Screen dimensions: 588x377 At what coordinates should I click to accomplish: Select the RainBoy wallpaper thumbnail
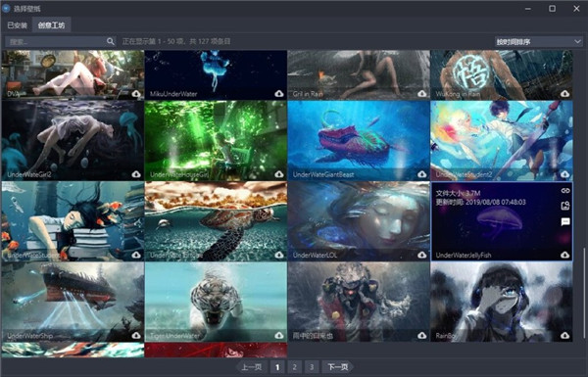pyautogui.click(x=502, y=302)
